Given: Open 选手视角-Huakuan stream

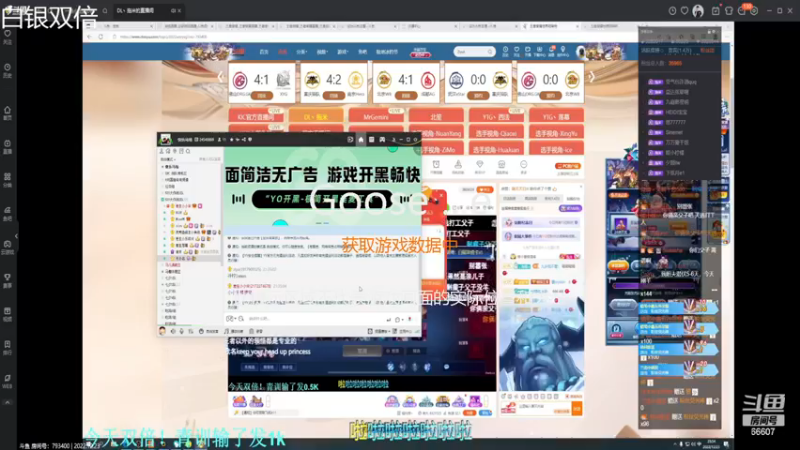Looking at the screenshot, I should (x=496, y=149).
